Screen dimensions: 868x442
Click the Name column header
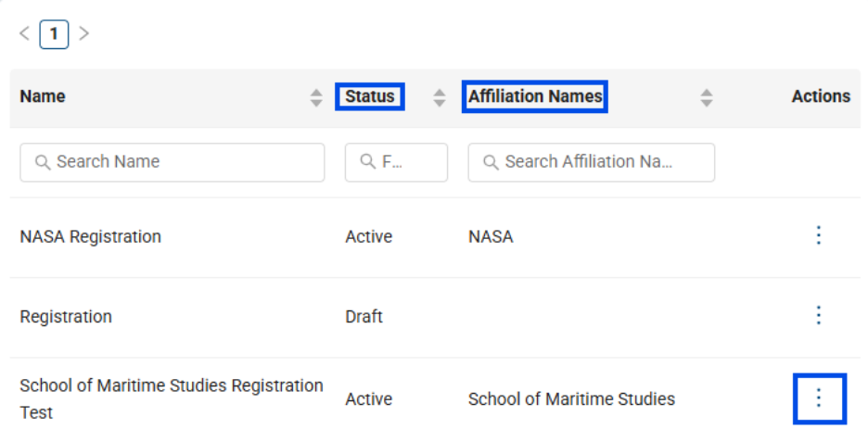coord(43,96)
